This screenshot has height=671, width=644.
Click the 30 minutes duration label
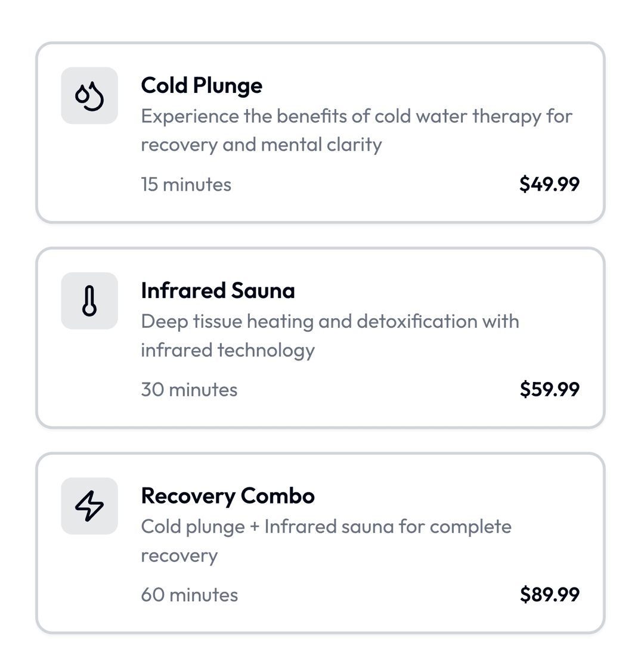click(189, 390)
